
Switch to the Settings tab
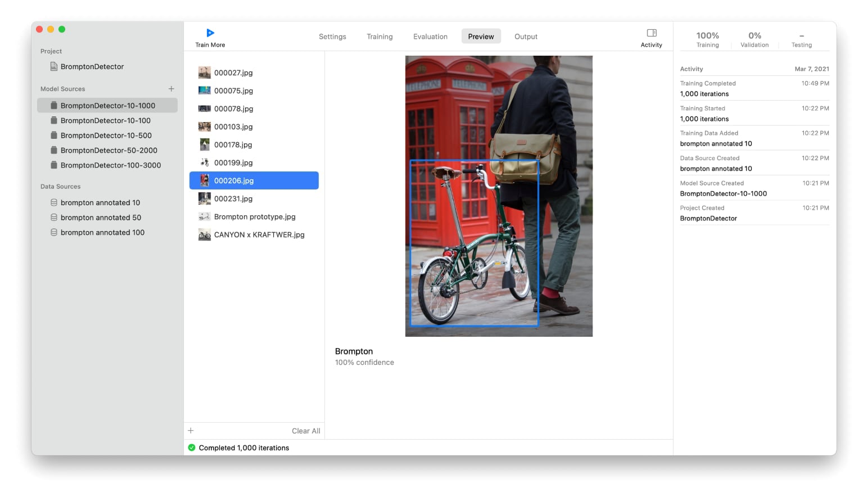click(x=332, y=37)
